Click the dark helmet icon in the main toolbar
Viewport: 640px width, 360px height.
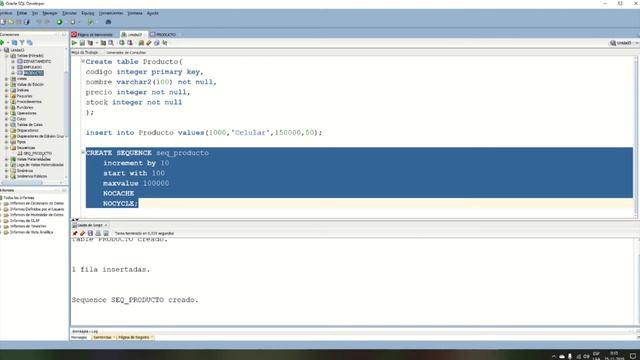[108, 22]
